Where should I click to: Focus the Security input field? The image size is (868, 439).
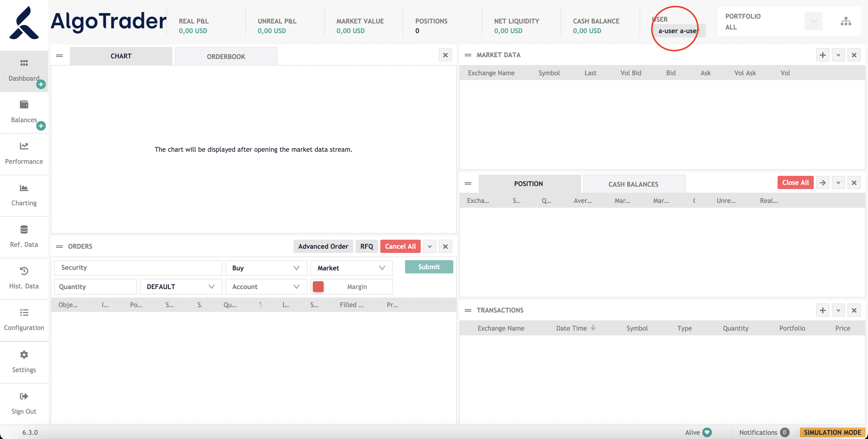coord(138,268)
